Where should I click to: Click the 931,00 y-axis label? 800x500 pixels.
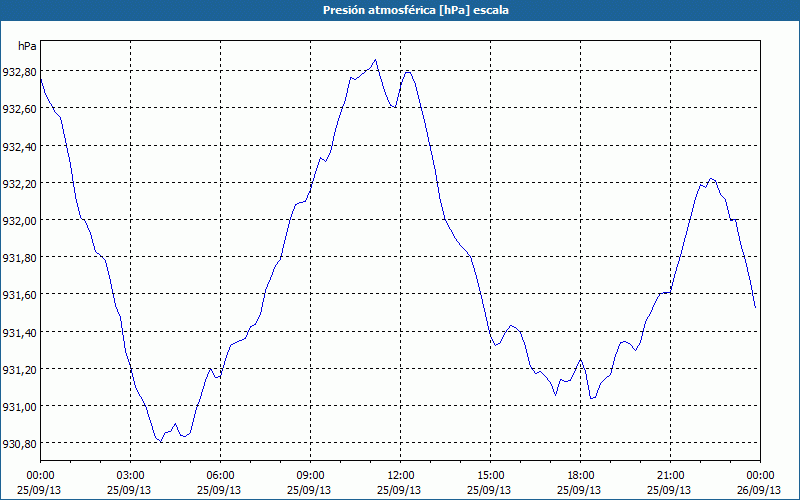(20, 407)
